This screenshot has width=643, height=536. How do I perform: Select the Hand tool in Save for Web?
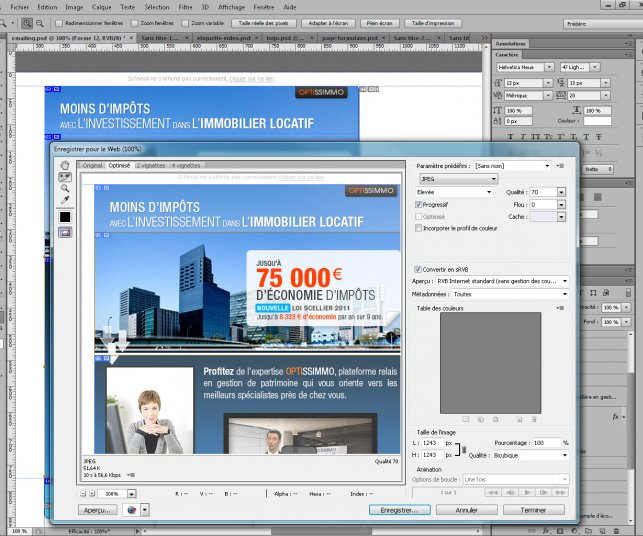click(65, 164)
